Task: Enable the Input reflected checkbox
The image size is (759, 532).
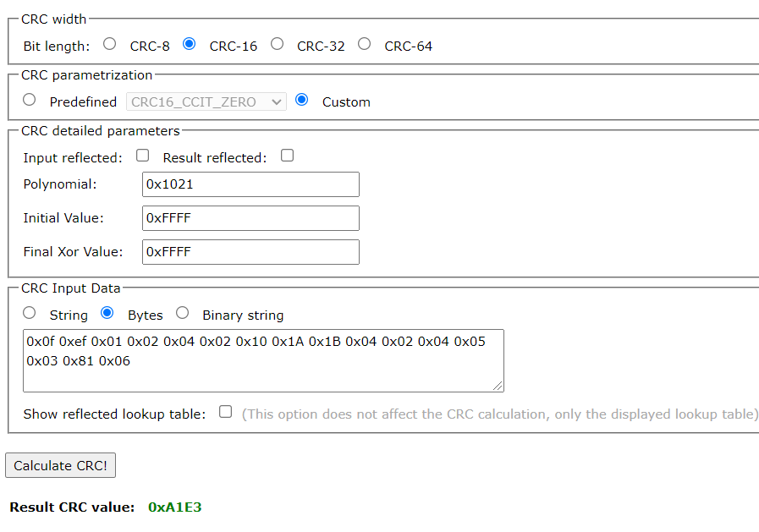Action: [x=143, y=156]
